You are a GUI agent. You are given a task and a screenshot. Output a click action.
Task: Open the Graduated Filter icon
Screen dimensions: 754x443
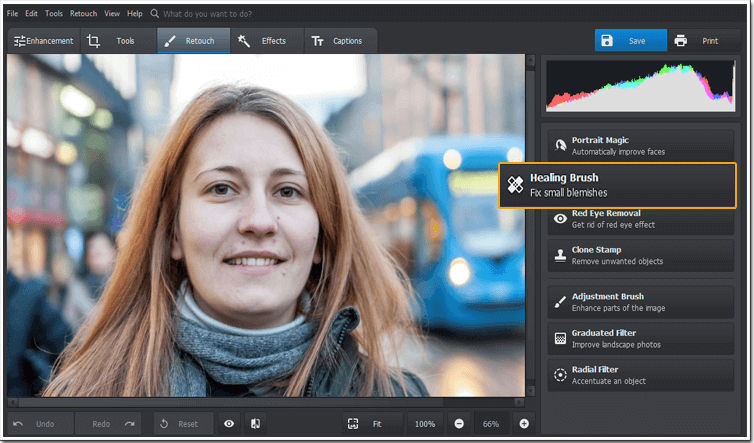click(560, 339)
